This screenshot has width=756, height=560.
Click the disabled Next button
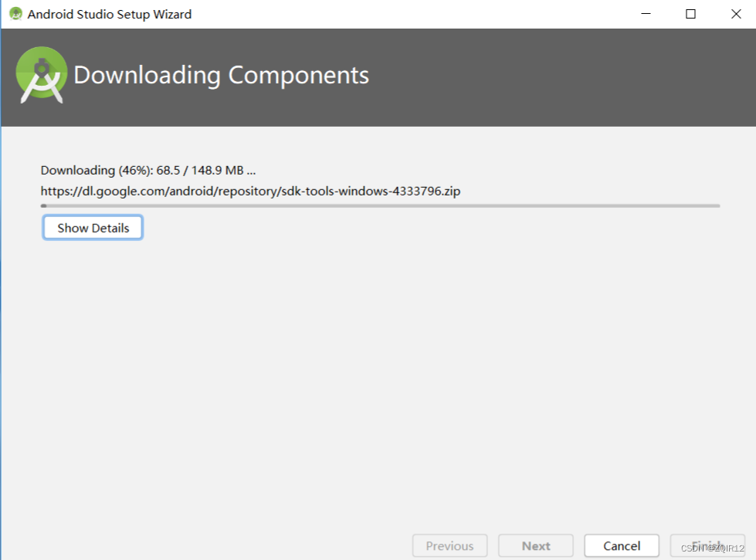point(536,545)
